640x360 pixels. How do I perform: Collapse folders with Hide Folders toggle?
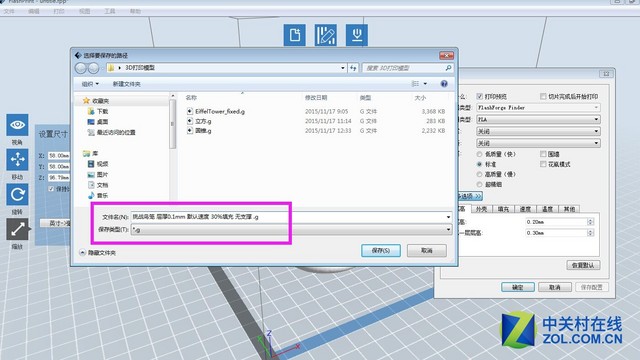[98, 253]
